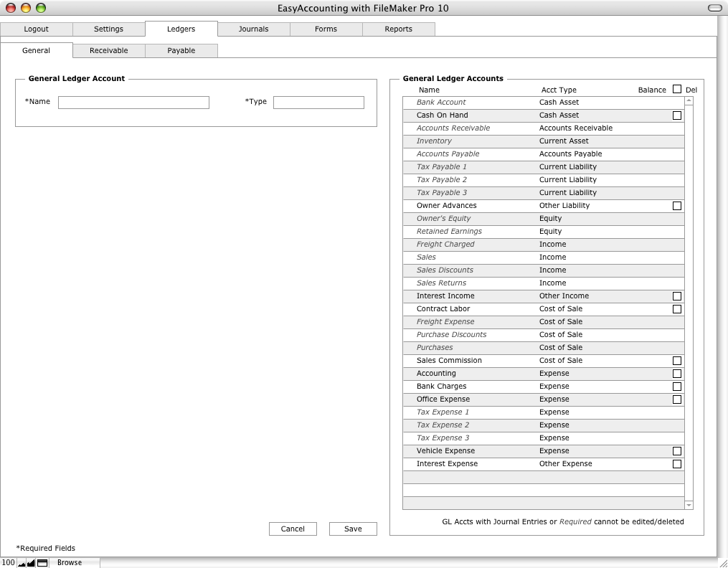The image size is (728, 568).
Task: Tick the Del checkbox for Contract Labor
Action: pyautogui.click(x=677, y=309)
